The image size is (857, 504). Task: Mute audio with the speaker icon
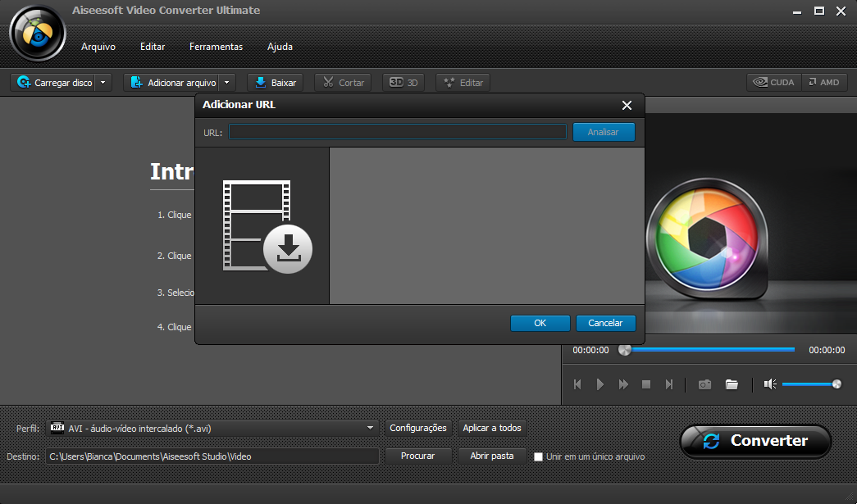(770, 384)
